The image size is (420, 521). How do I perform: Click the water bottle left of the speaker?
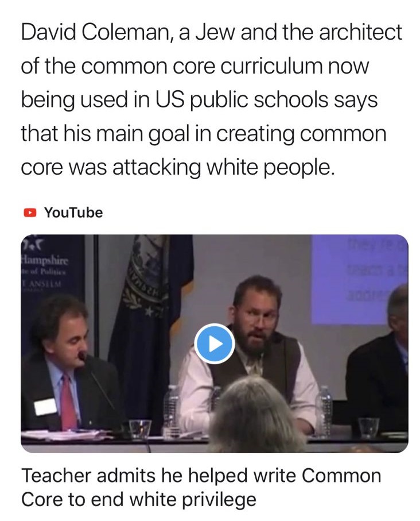point(172,410)
